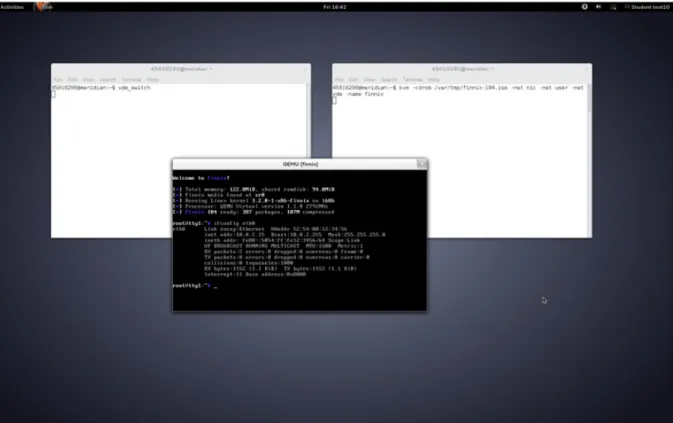Viewport: 673px width, 423px height.
Task: Open File menu in vde_switch terminal
Action: [x=58, y=79]
